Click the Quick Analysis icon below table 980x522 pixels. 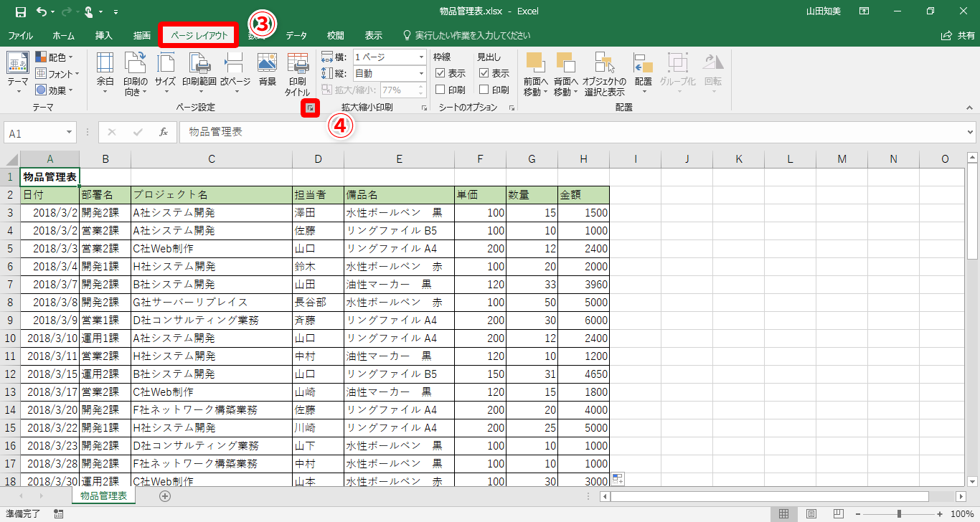pos(618,479)
